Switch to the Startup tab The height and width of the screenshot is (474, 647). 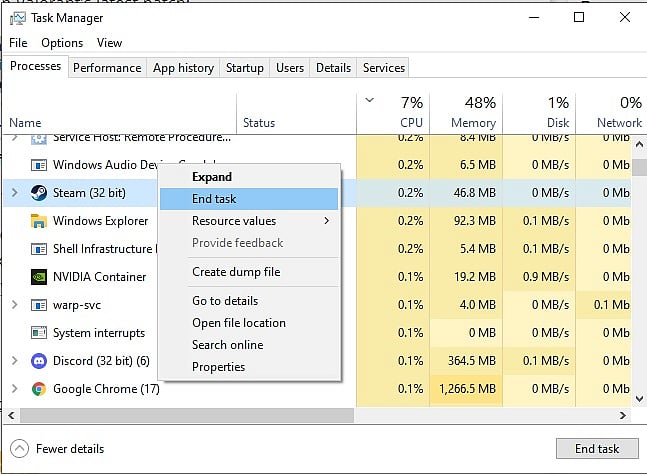coord(245,68)
